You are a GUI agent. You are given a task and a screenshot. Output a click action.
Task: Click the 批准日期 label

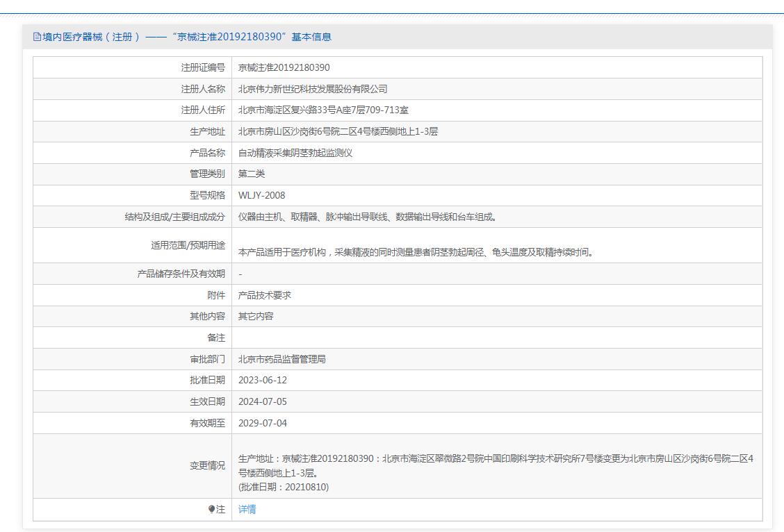point(208,380)
